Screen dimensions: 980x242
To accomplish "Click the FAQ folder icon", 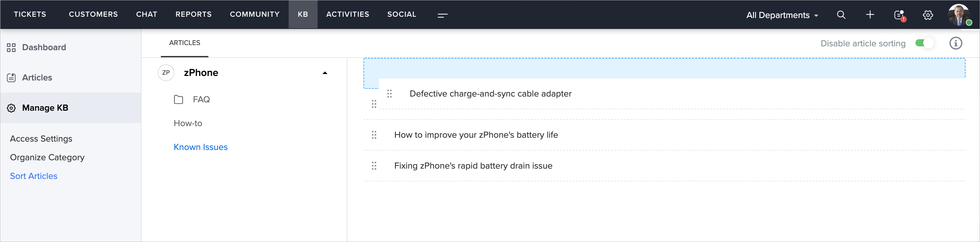I will pos(179,100).
